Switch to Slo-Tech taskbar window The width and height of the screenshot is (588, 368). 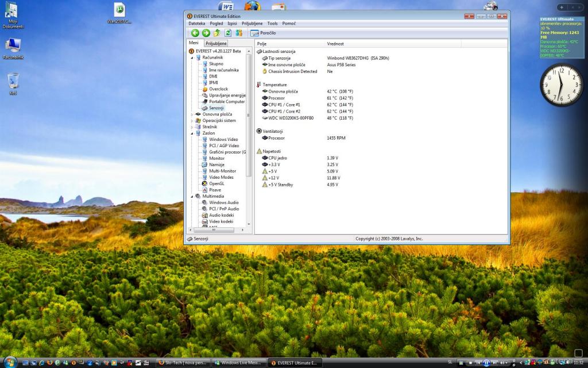pyautogui.click(x=183, y=363)
